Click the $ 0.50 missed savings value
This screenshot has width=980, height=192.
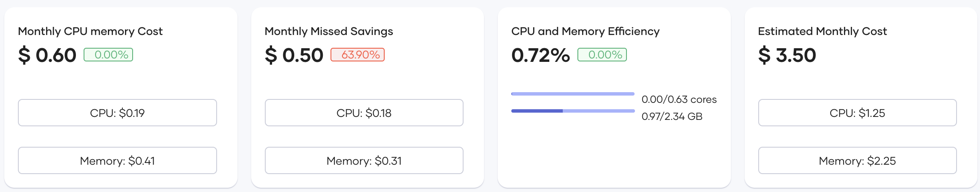(x=294, y=55)
